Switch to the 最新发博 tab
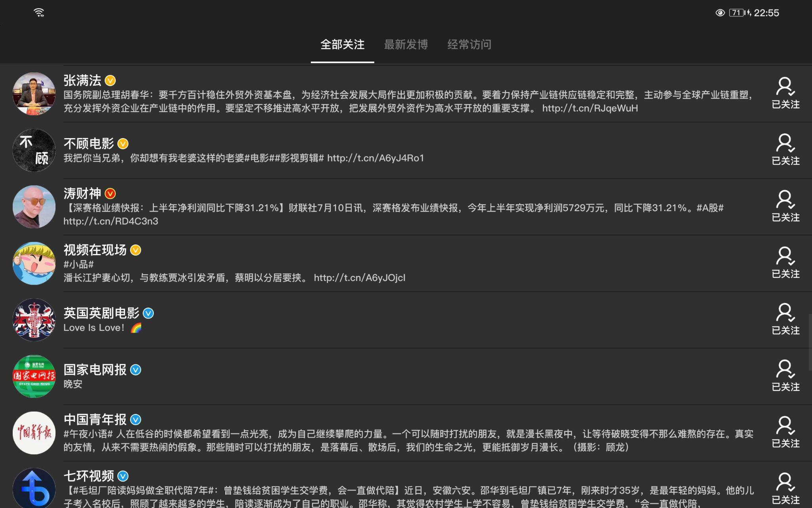This screenshot has height=508, width=812. pos(406,45)
